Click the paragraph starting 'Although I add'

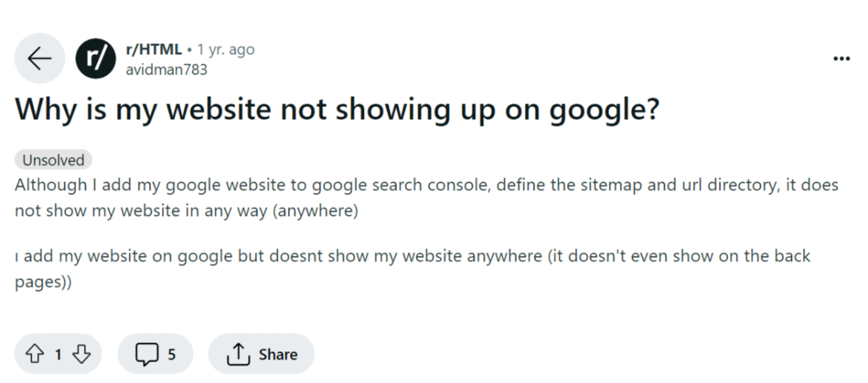427,198
